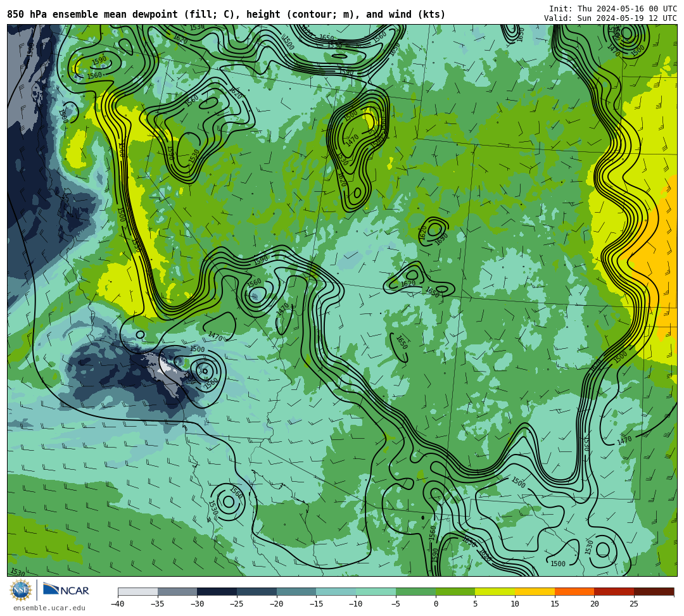Click the Init: Thu 2024-05-16 00 UTC text
Screen dimensions: 684x616
(613, 9)
